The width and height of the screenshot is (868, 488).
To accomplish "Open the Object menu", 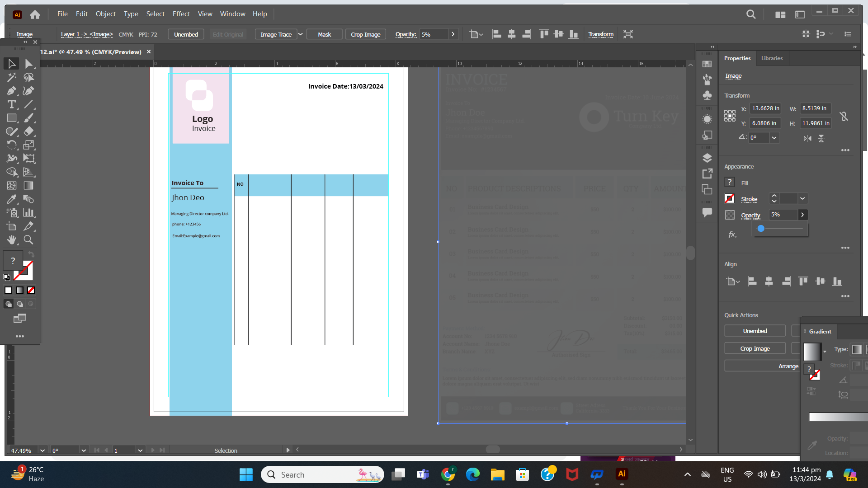I will click(x=105, y=14).
